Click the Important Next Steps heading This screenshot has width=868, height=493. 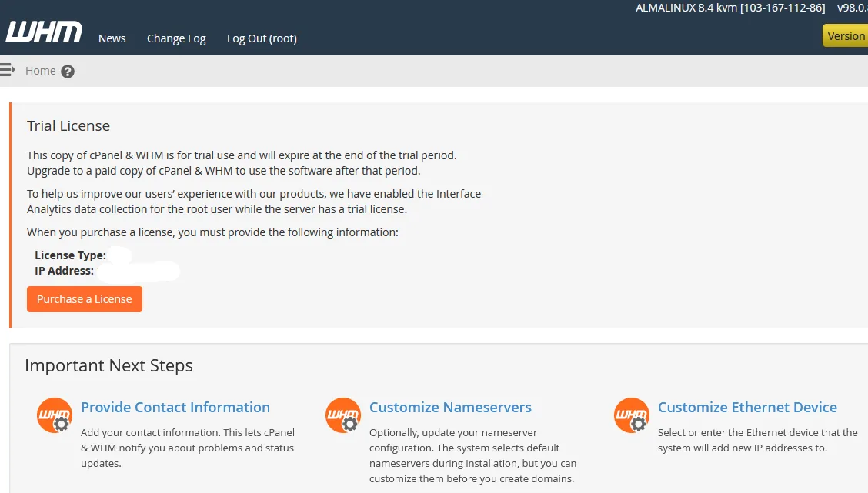pos(108,366)
